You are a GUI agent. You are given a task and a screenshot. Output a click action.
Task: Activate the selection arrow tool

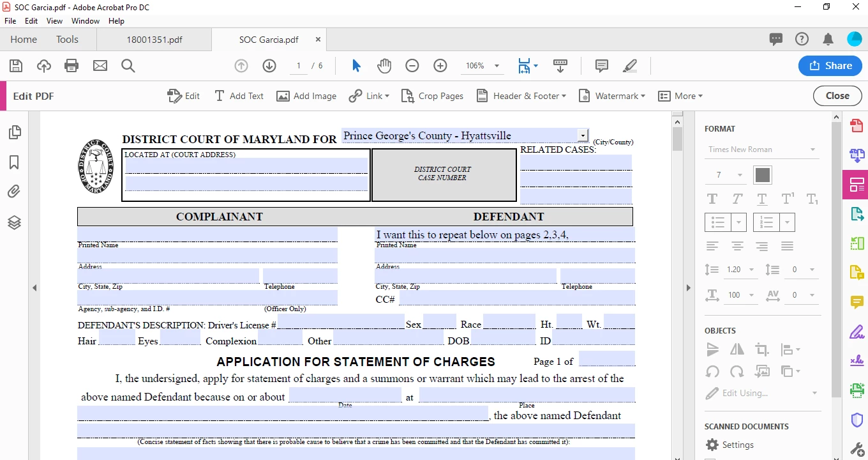pyautogui.click(x=356, y=66)
